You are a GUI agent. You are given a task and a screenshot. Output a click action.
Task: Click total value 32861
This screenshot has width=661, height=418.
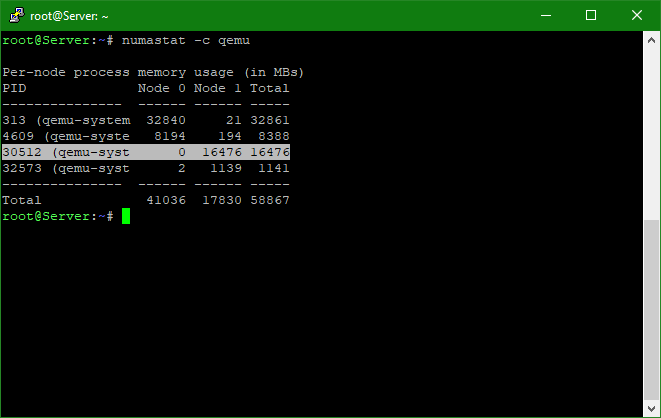(270, 120)
